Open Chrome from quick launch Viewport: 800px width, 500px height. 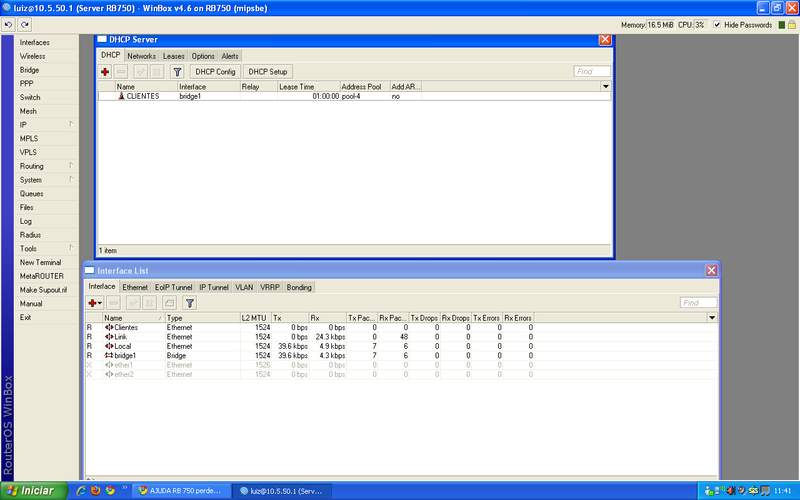click(x=110, y=491)
